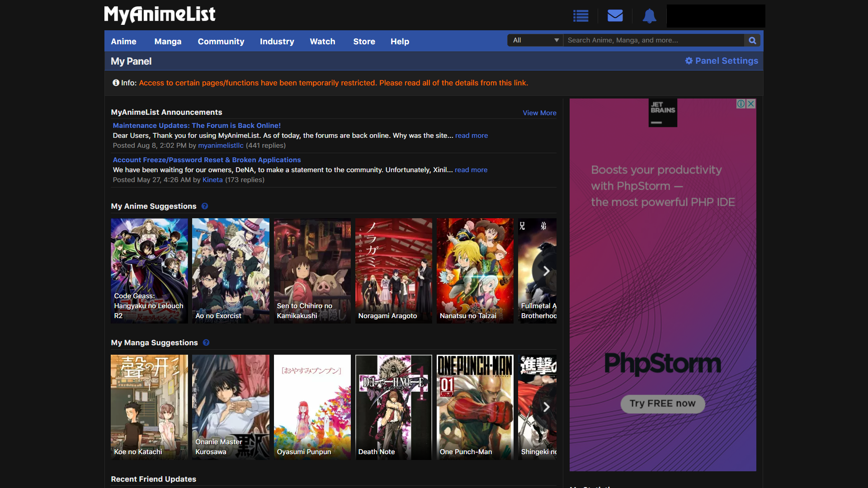Click the search magnifier button
This screenshot has width=868, height=488.
tap(752, 40)
